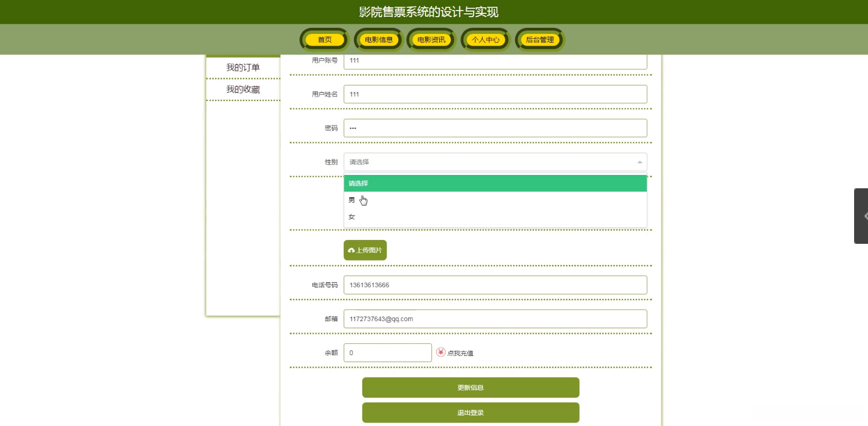Click the 邮箱 field label
Viewport: 868px width, 426px height.
coord(331,319)
